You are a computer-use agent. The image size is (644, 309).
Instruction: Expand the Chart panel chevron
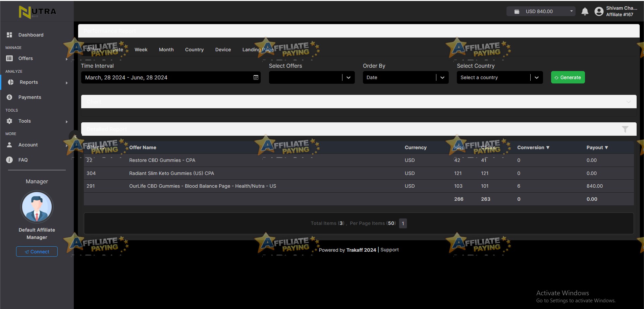(x=629, y=102)
